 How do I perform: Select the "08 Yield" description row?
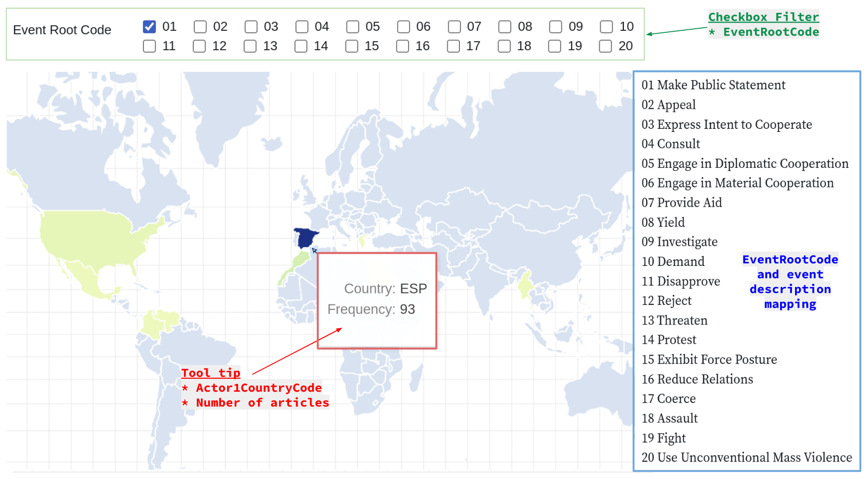663,222
